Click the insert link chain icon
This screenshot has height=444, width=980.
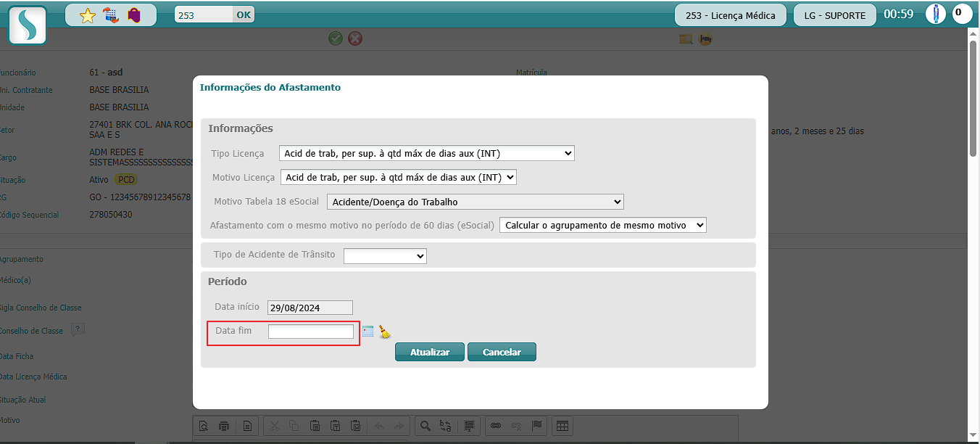click(x=496, y=426)
